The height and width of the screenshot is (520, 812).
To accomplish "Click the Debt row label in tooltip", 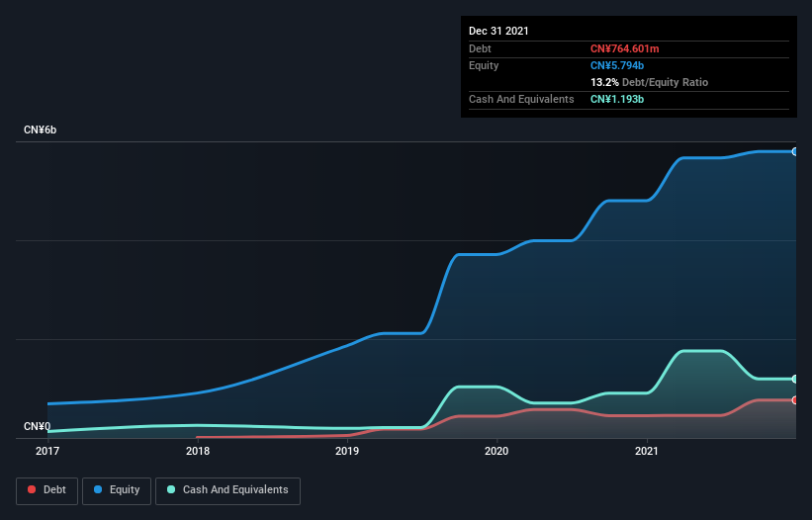I will click(480, 48).
